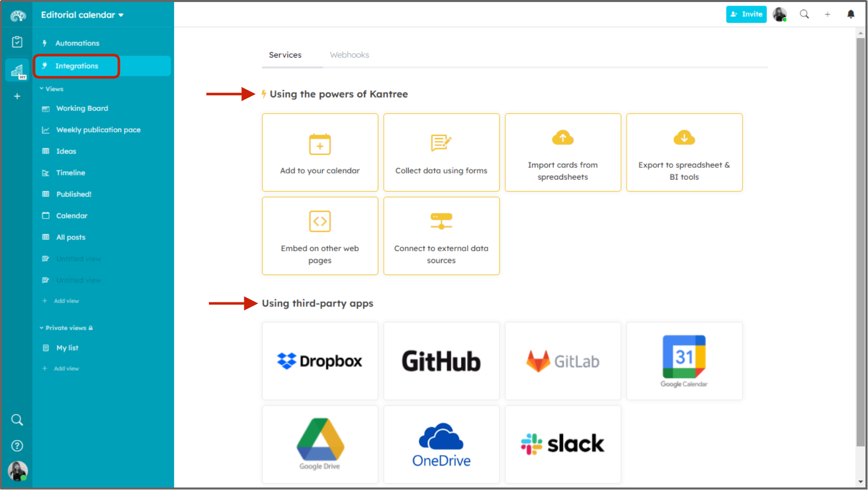The height and width of the screenshot is (490, 868).
Task: Collapse the Views section
Action: (52, 89)
